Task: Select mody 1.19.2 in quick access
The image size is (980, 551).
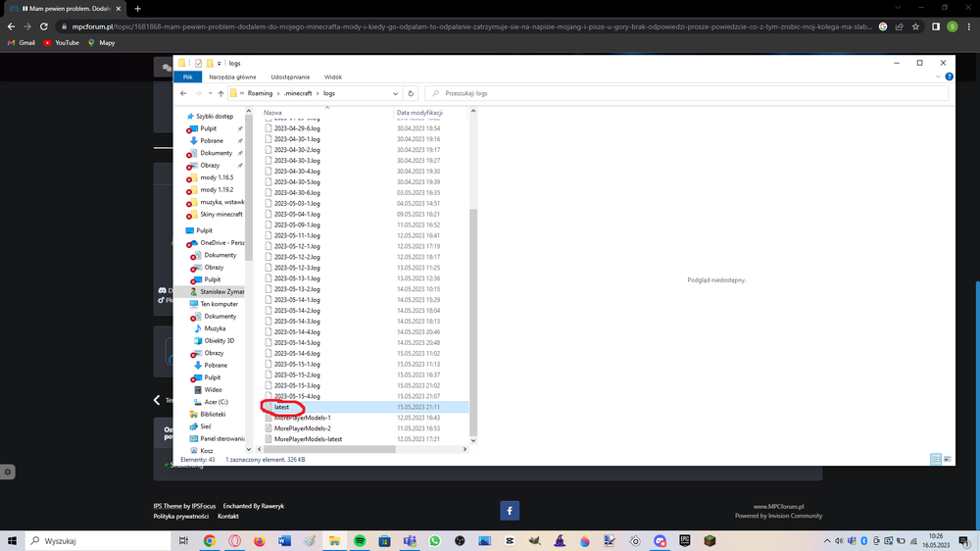Action: tap(215, 189)
